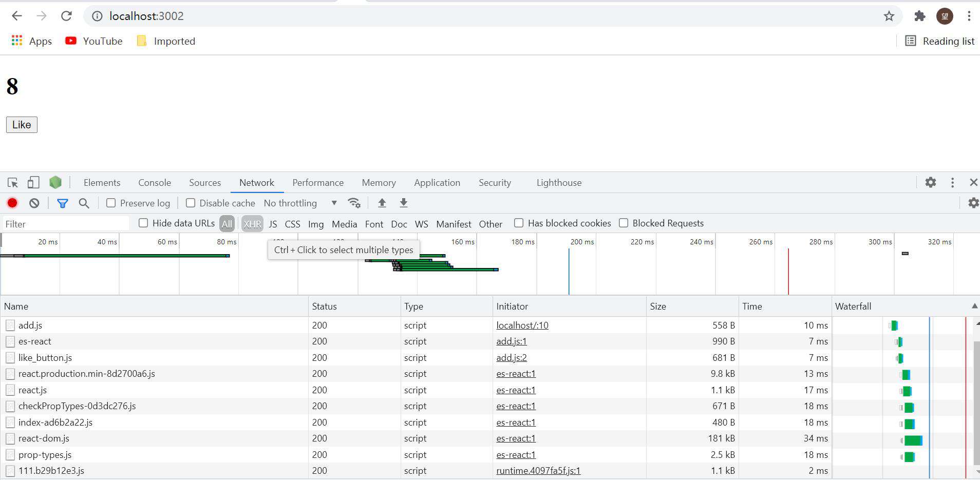Open network conditions wifi icon
Viewport: 980px width, 480px height.
click(354, 203)
